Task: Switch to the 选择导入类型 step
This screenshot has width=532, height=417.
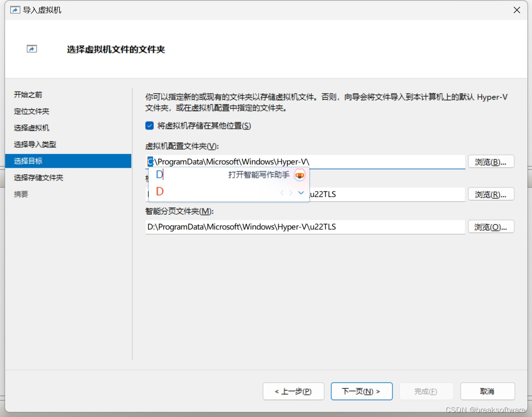Action: 35,145
